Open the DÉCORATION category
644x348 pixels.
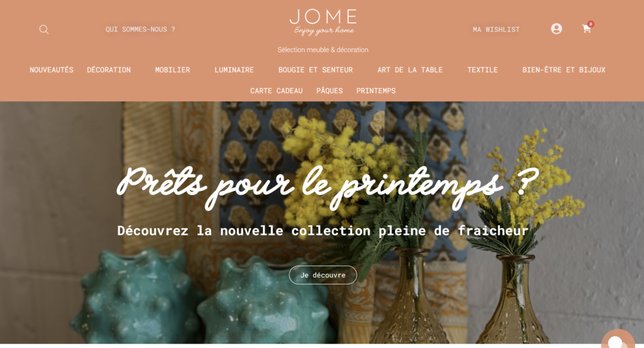pos(109,70)
